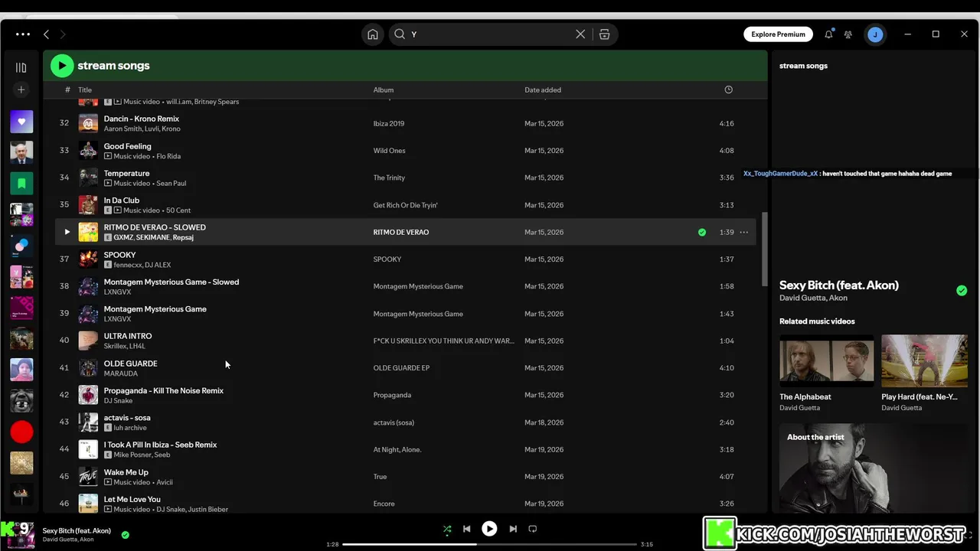Open The Alphabeat music video thumbnail
980x551 pixels.
[x=826, y=360]
